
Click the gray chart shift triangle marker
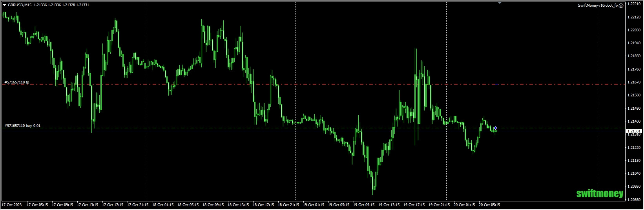(500, 3)
